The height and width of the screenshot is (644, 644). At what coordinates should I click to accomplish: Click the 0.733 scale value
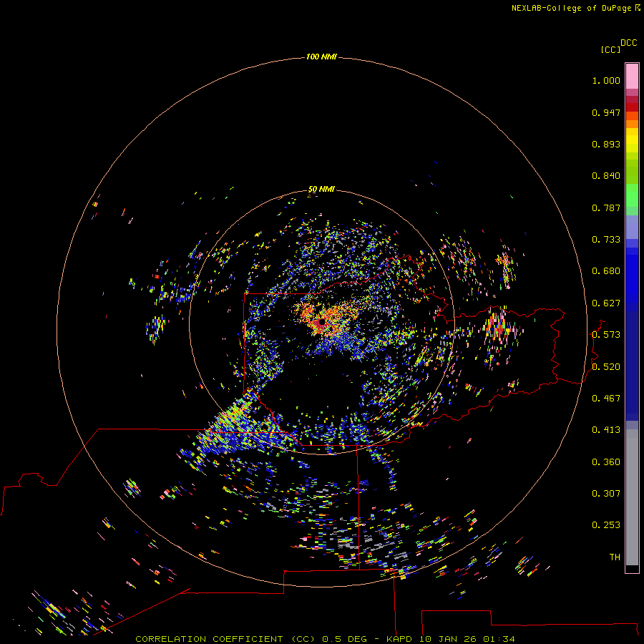coord(606,240)
